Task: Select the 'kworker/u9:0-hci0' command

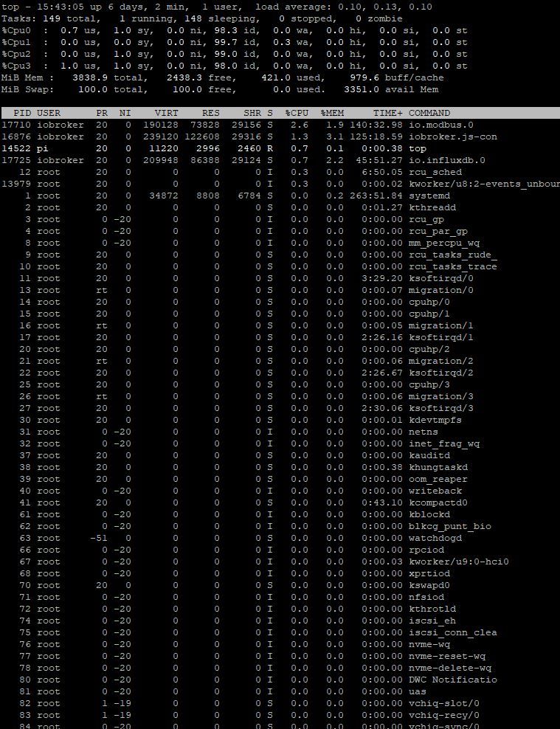Action: [x=459, y=562]
